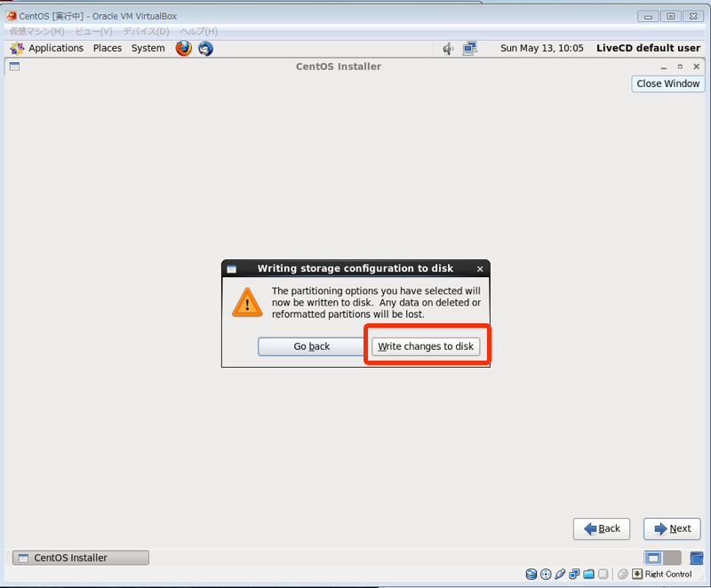Click the installer Next button

(x=672, y=528)
